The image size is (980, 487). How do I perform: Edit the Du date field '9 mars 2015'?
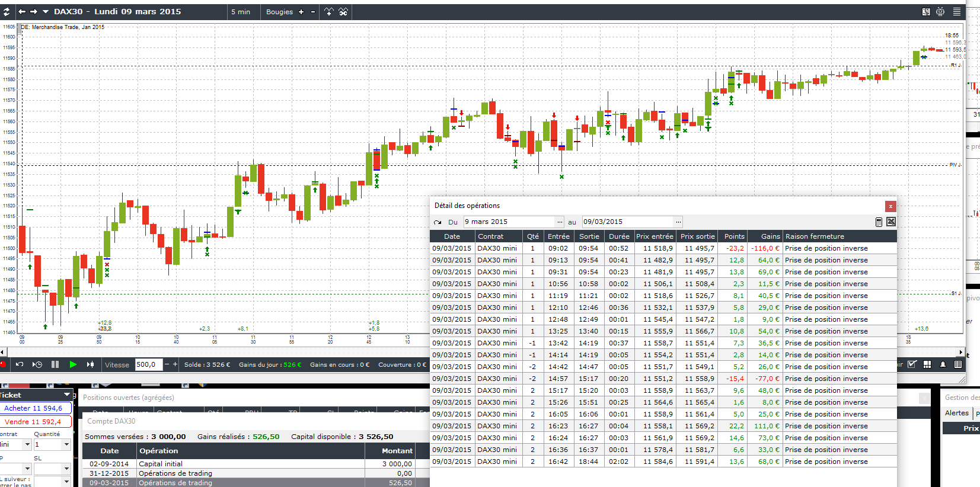tap(509, 222)
